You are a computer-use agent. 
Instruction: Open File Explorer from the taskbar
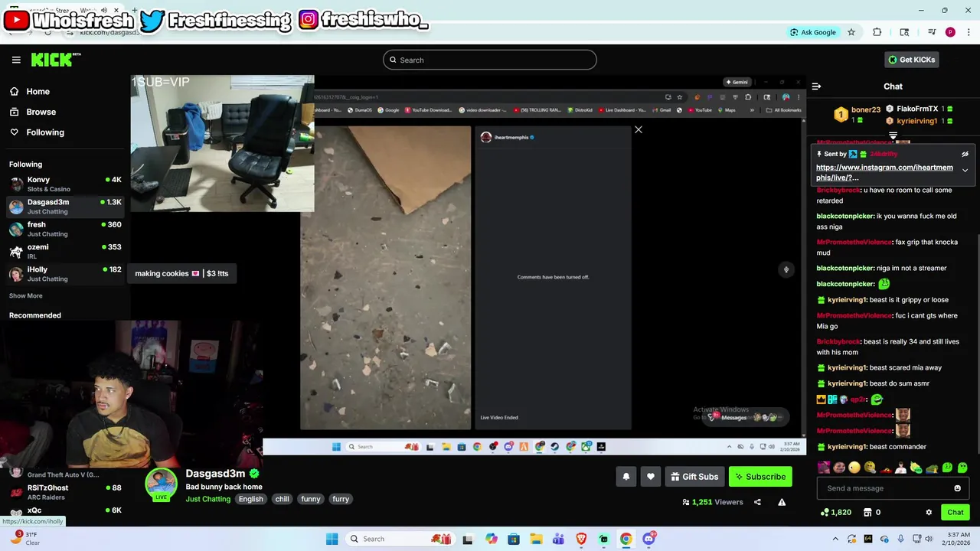point(536,539)
